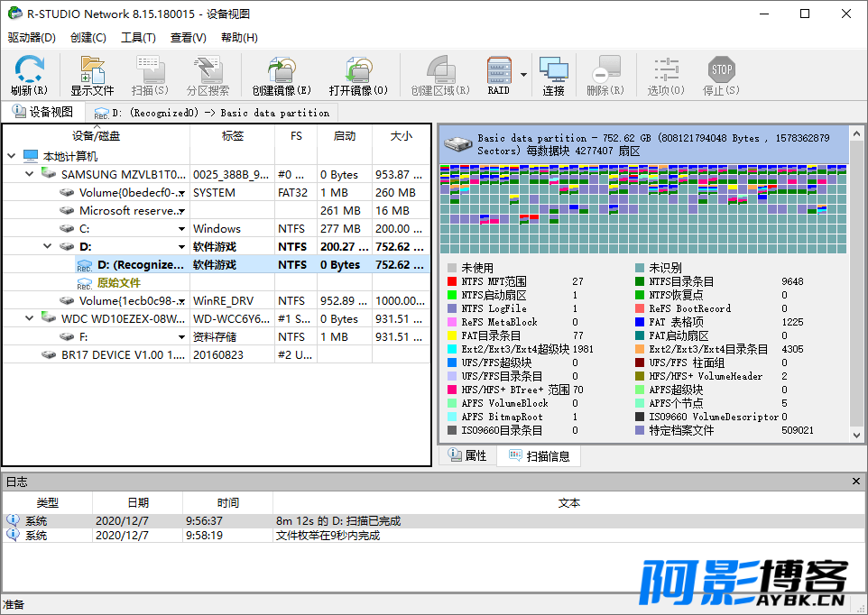The height and width of the screenshot is (615, 868).
Task: Select the 原始文件 tree entry
Action: point(119,282)
